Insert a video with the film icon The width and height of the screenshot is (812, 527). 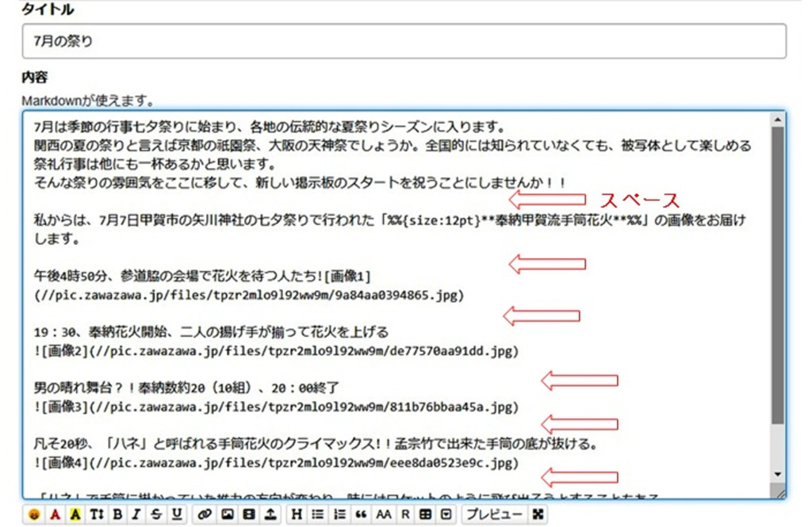[249, 514]
